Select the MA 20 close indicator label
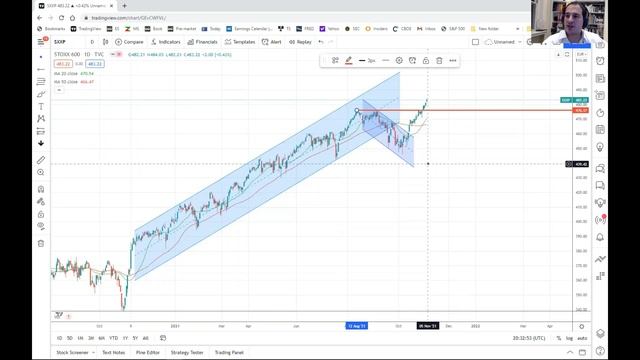This screenshot has width=640, height=360. [x=66, y=73]
